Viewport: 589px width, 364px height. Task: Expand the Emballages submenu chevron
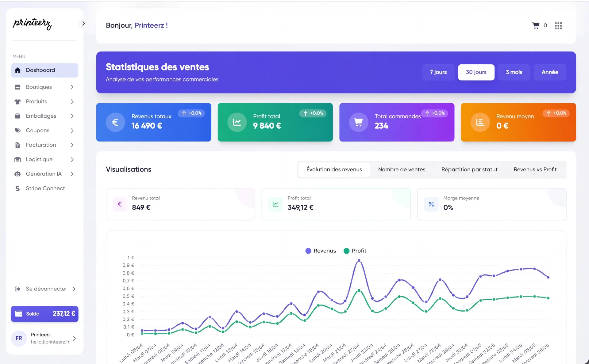tap(72, 116)
